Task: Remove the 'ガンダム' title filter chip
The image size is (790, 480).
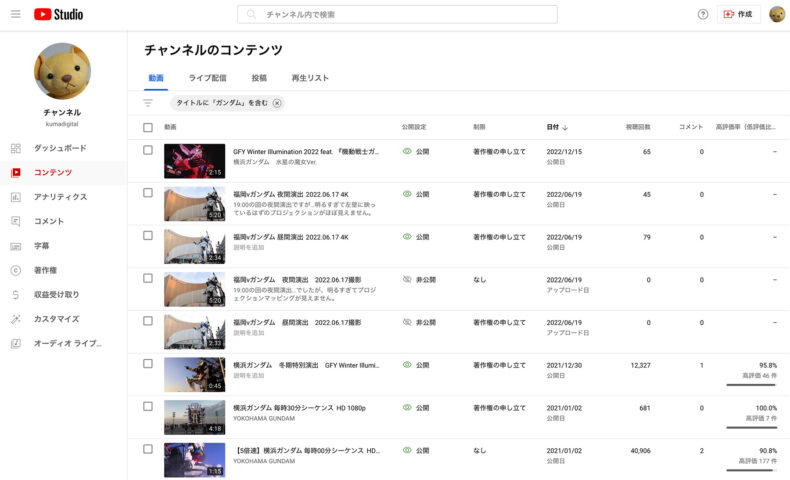Action: point(277,103)
